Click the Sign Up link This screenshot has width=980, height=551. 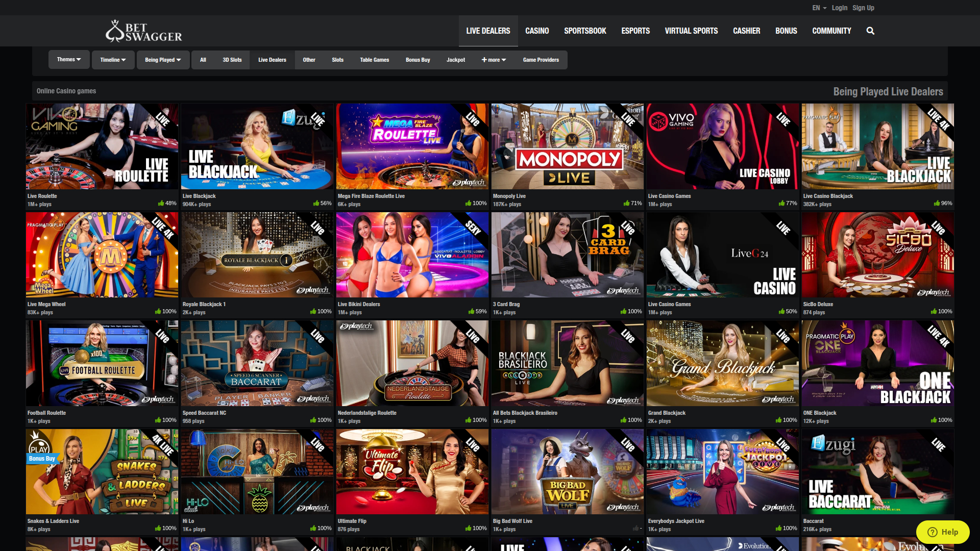[863, 8]
